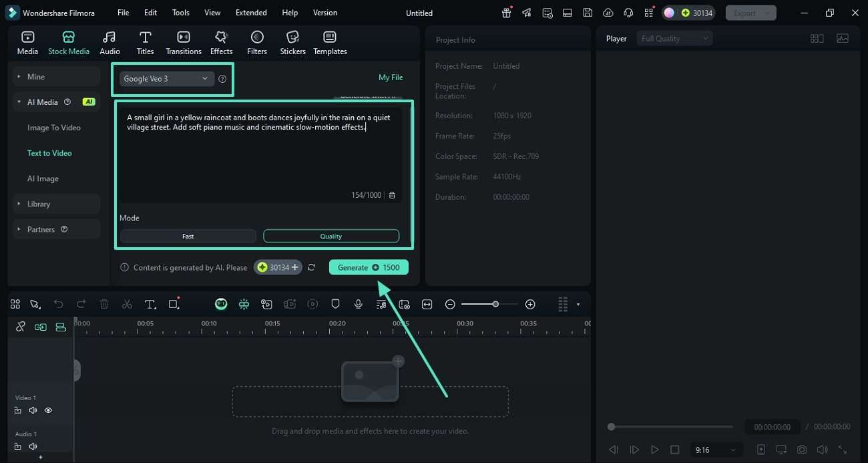Screen dimensions: 868x463
Task: Expand the Partners section
Action: click(57, 229)
